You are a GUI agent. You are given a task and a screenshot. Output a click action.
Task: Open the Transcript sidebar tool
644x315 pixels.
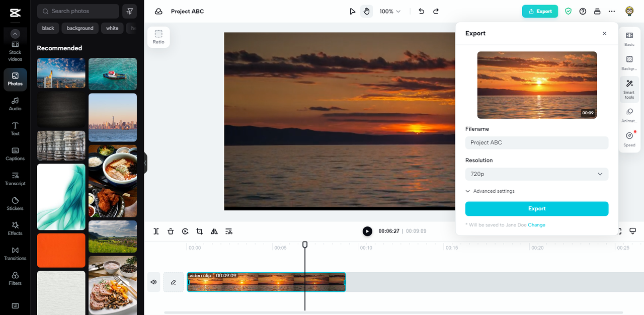[15, 179]
